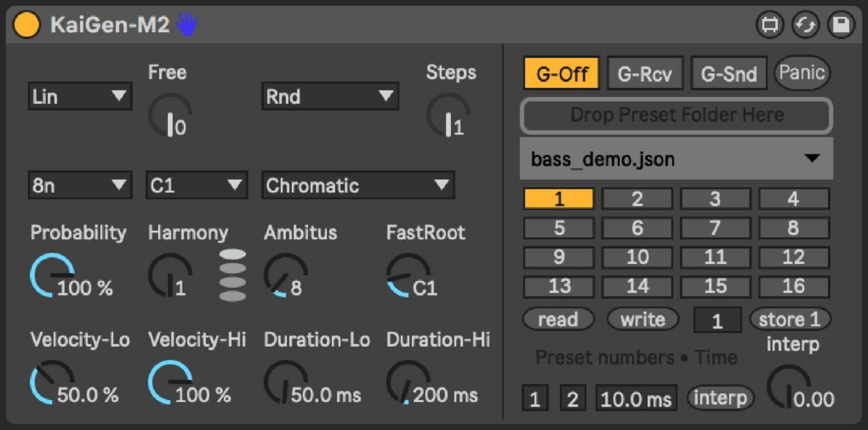Select preset slot 3
The height and width of the screenshot is (430, 868).
coord(715,199)
